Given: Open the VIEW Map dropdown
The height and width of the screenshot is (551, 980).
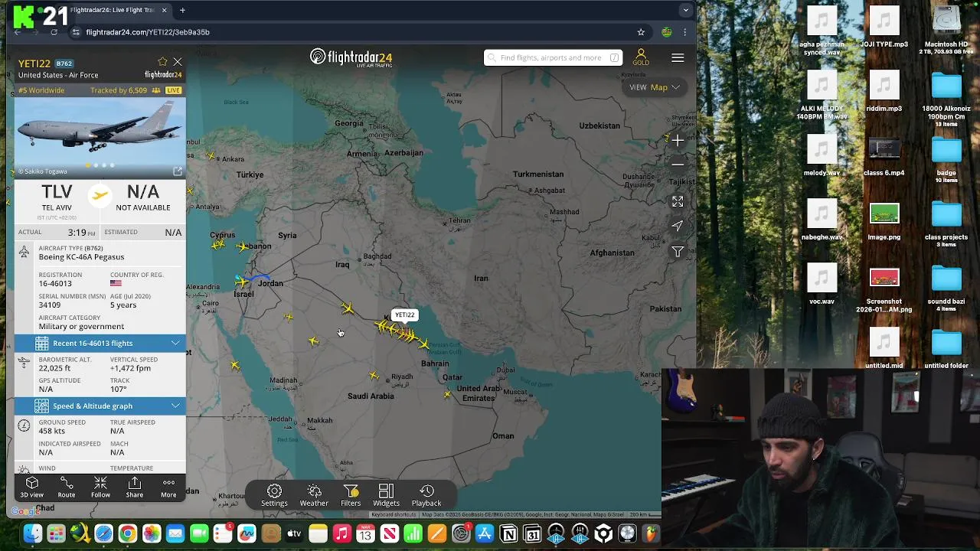Looking at the screenshot, I should tap(655, 87).
